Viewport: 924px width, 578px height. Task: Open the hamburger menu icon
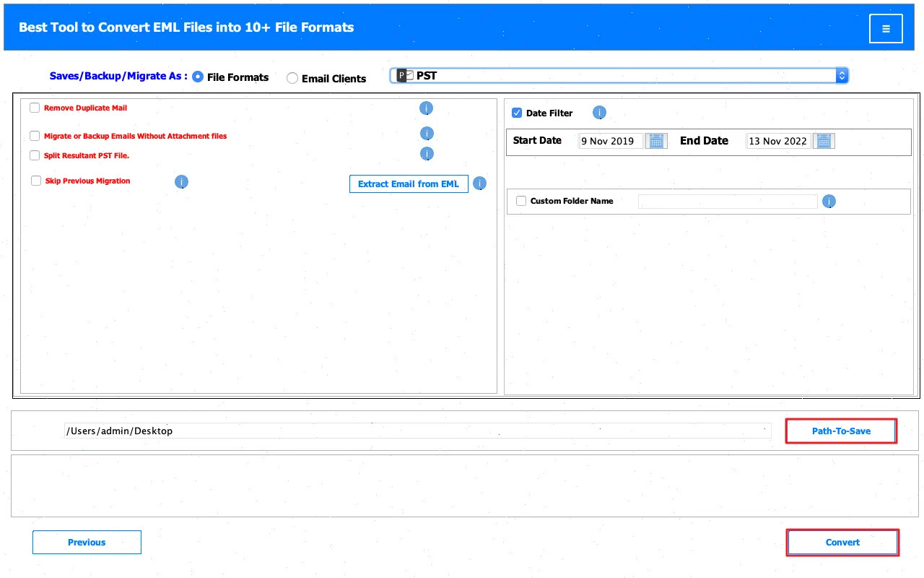886,29
